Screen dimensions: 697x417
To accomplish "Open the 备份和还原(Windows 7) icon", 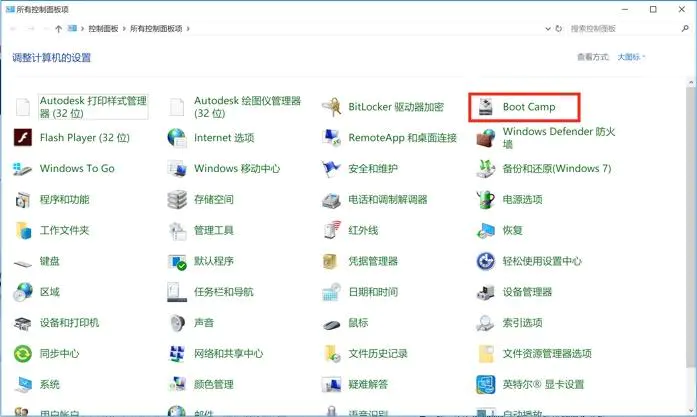I will pyautogui.click(x=486, y=168).
